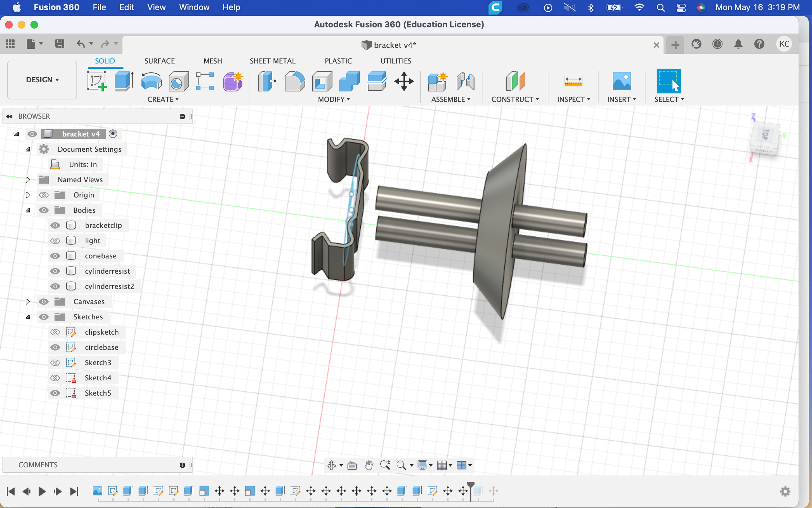Unhide the clipsketch sketch
The height and width of the screenshot is (508, 812).
pos(55,332)
